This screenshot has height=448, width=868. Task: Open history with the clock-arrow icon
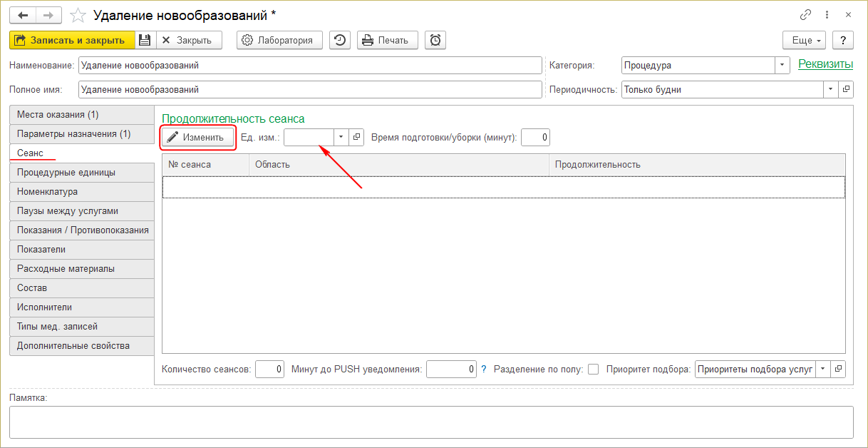tap(340, 40)
